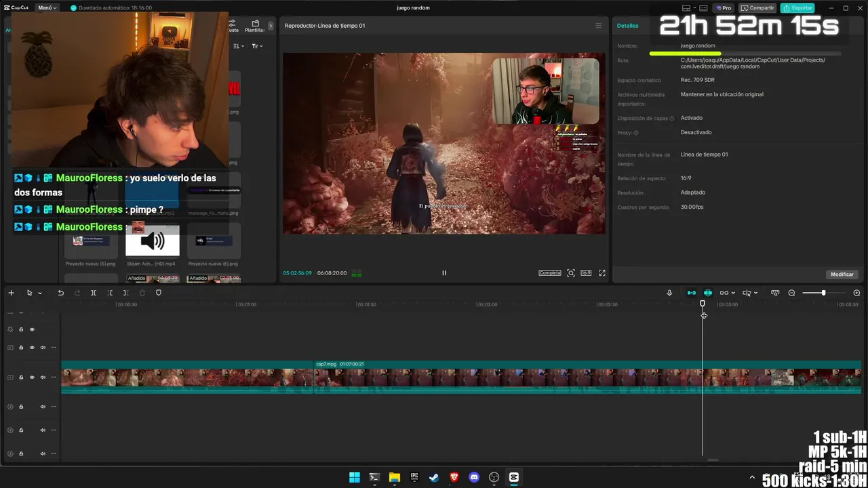
Task: Open File Explorer from the taskbar
Action: click(x=395, y=477)
